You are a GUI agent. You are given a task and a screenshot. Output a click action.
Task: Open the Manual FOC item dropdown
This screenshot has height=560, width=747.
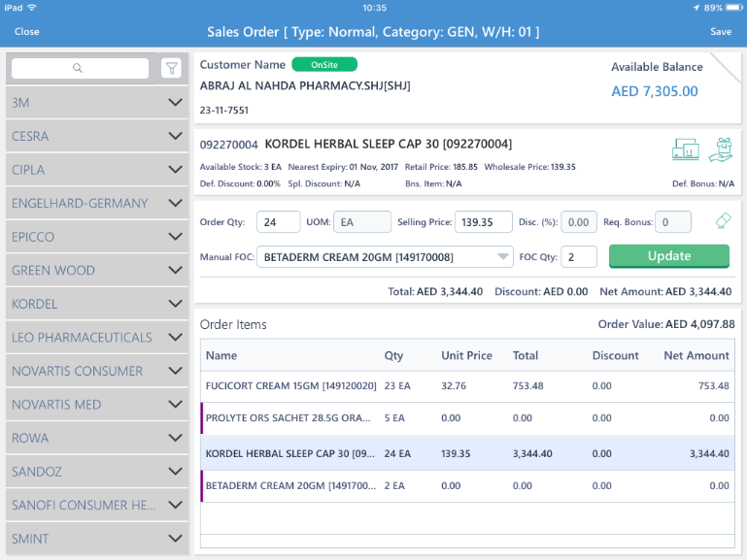pyautogui.click(x=385, y=257)
